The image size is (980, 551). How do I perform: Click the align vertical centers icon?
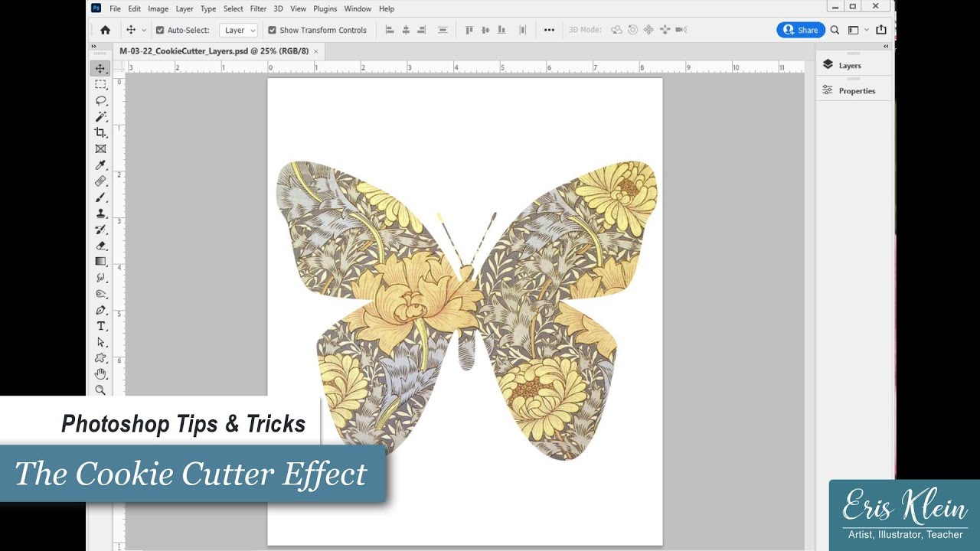pyautogui.click(x=485, y=30)
